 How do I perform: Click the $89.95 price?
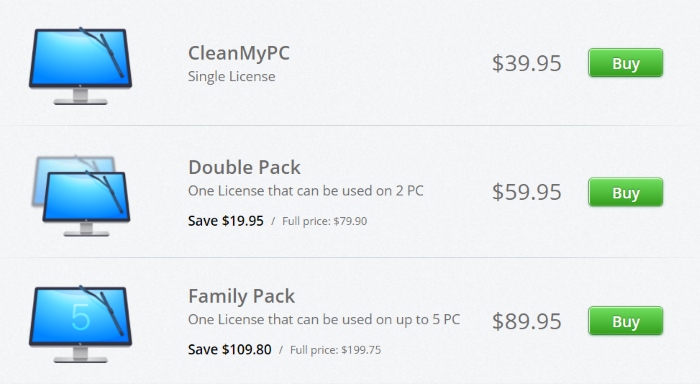point(526,321)
